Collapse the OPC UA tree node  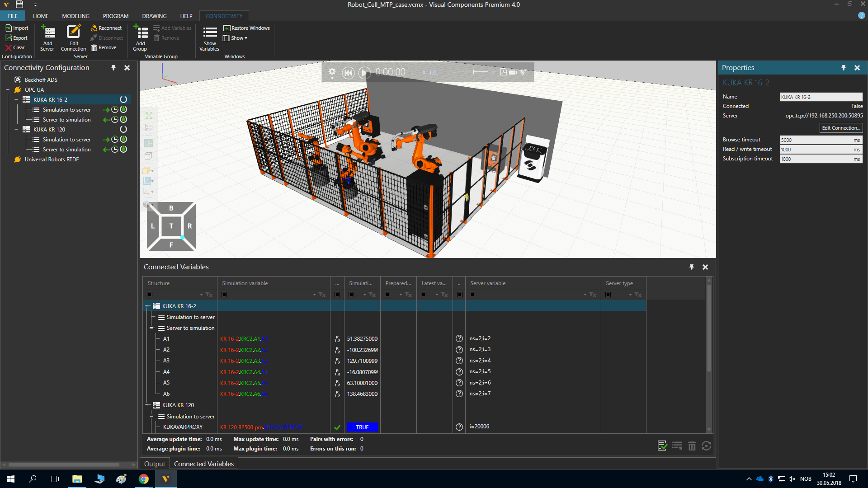(8, 90)
